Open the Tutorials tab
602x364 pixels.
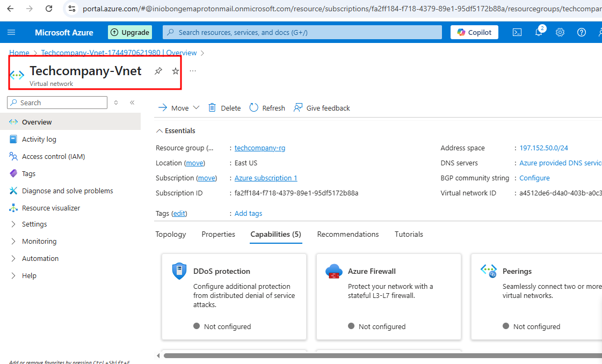(409, 234)
